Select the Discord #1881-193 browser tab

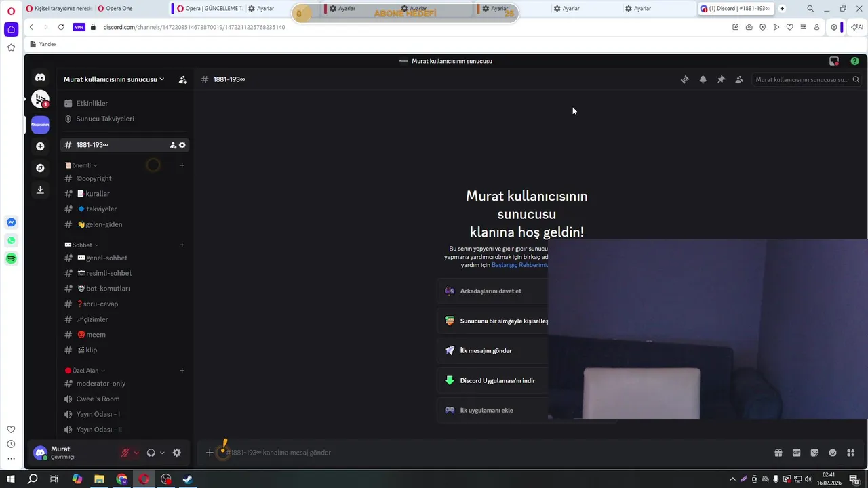point(736,9)
